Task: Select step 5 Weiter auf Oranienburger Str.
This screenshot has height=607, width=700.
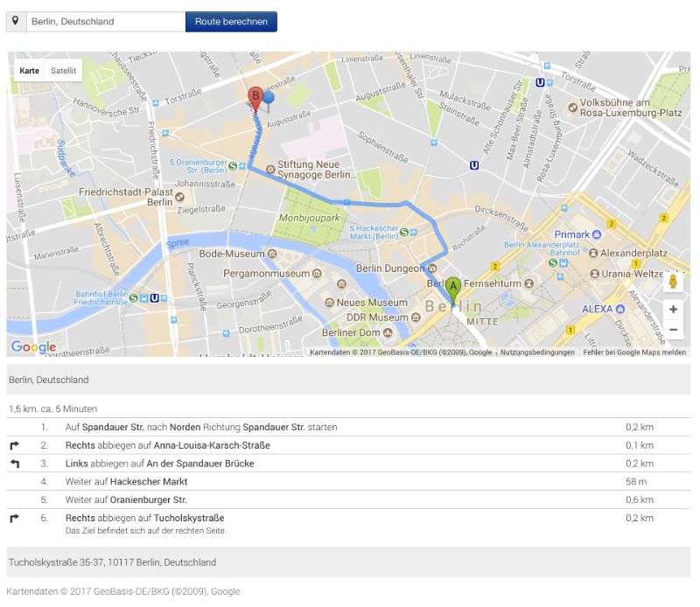Action: 348,500
